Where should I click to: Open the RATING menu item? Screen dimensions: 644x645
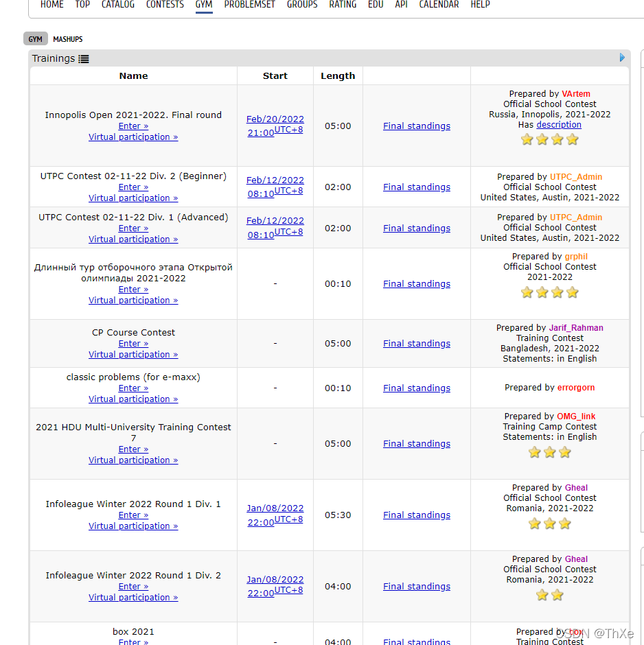pos(343,5)
